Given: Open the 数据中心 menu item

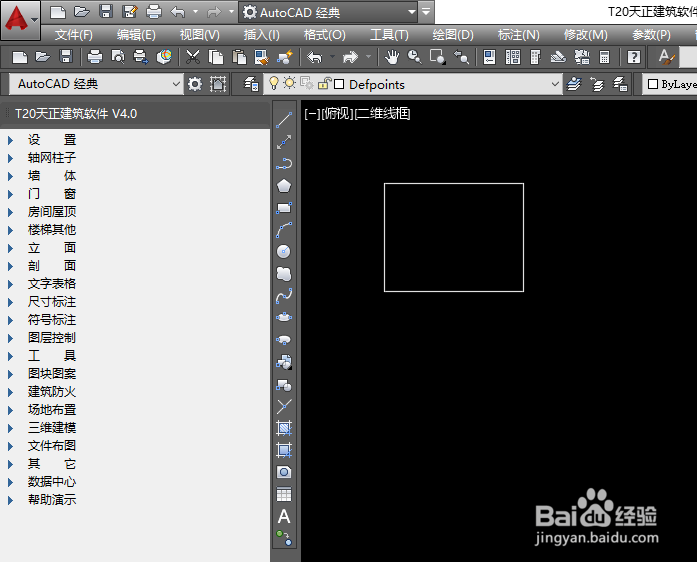Looking at the screenshot, I should pos(52,482).
